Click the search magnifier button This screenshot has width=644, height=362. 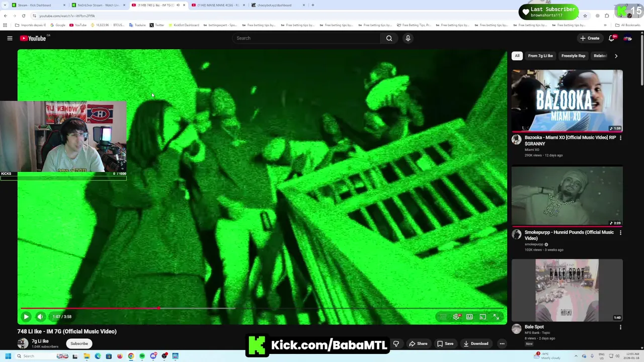tap(389, 38)
